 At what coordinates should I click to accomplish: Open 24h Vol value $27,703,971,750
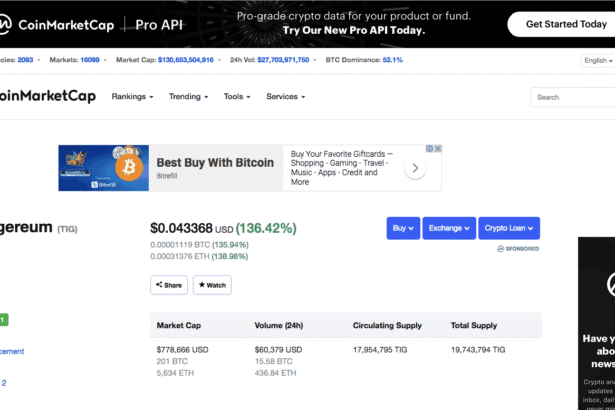(x=283, y=60)
